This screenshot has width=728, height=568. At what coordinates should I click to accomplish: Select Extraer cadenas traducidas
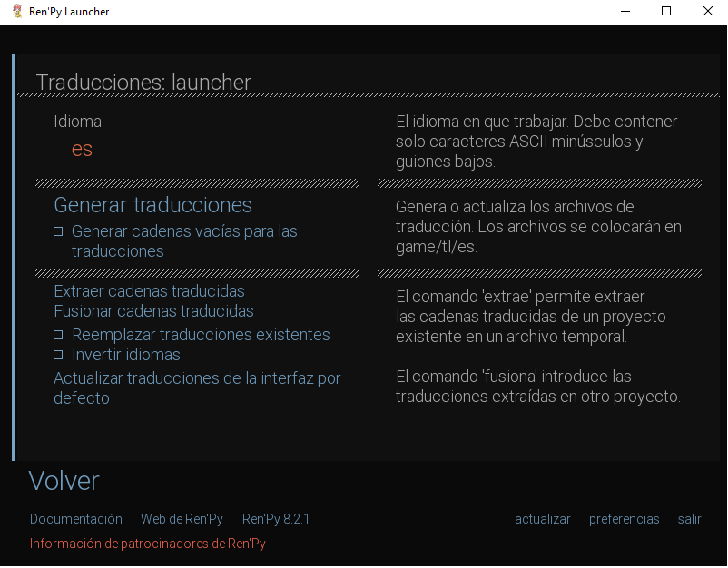[x=149, y=291]
